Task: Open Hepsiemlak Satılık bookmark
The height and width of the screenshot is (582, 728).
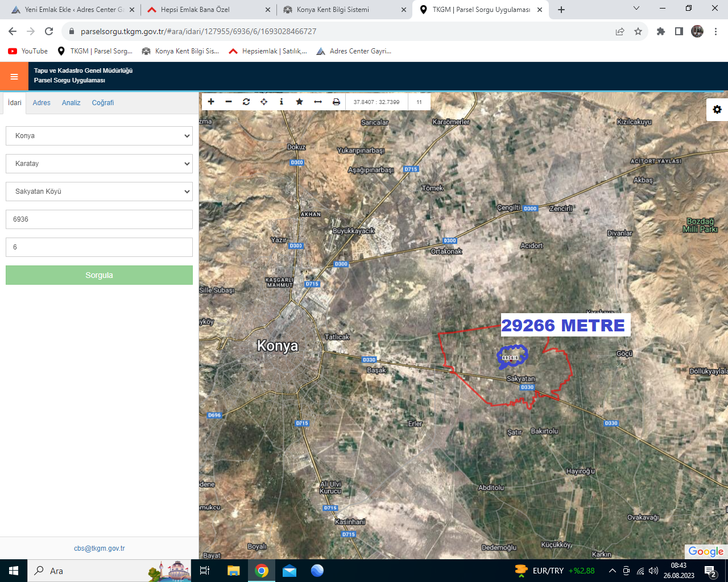Action: pyautogui.click(x=268, y=51)
